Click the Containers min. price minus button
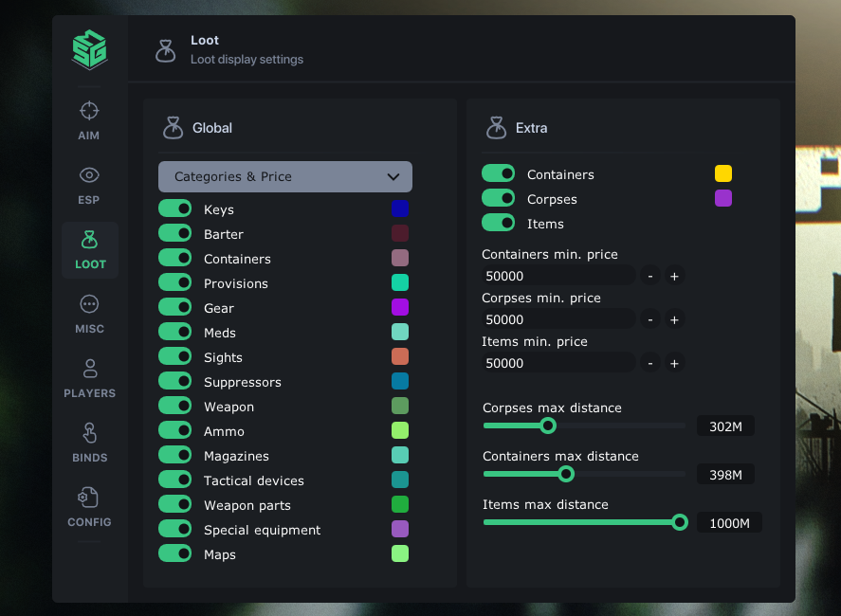Screen dimensions: 841x616 coord(650,276)
